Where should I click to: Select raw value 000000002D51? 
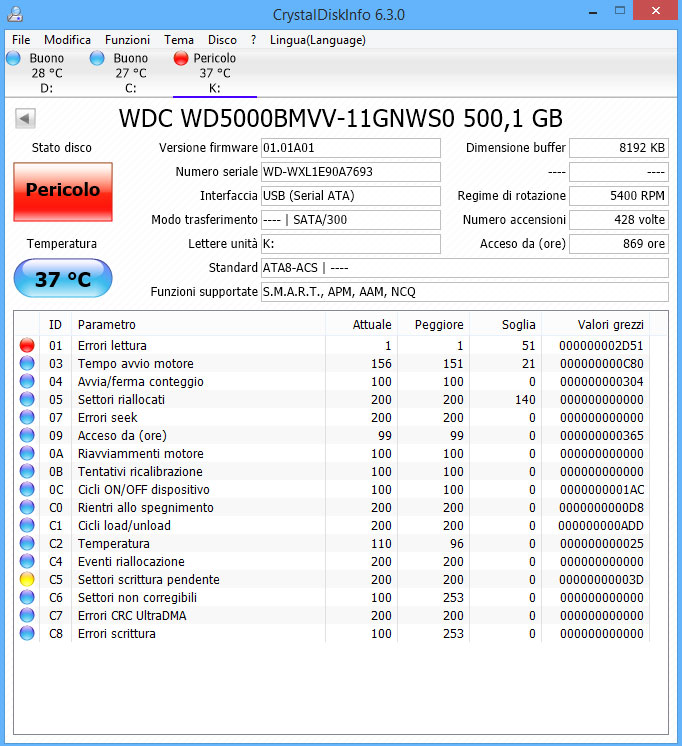click(601, 345)
